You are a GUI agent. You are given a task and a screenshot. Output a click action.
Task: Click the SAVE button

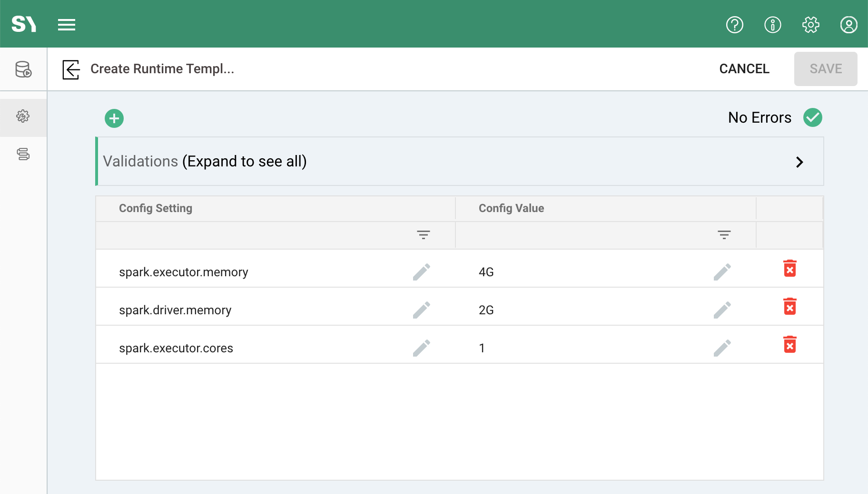(x=826, y=69)
